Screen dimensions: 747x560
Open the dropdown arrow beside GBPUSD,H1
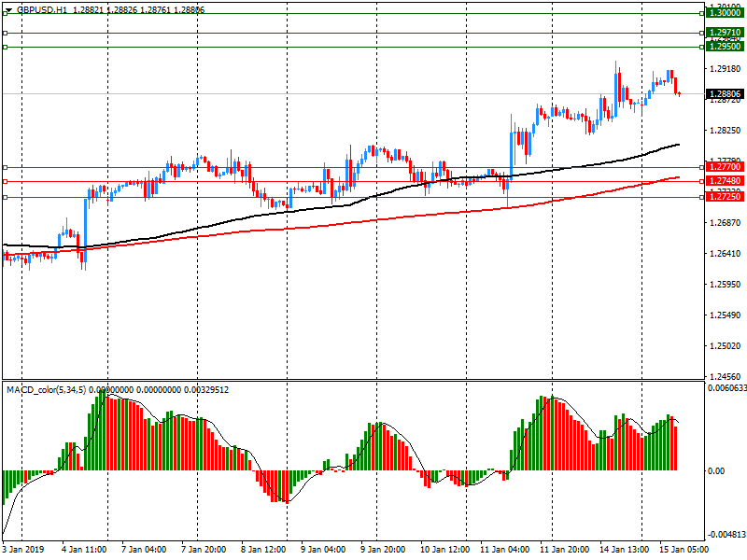(x=8, y=9)
